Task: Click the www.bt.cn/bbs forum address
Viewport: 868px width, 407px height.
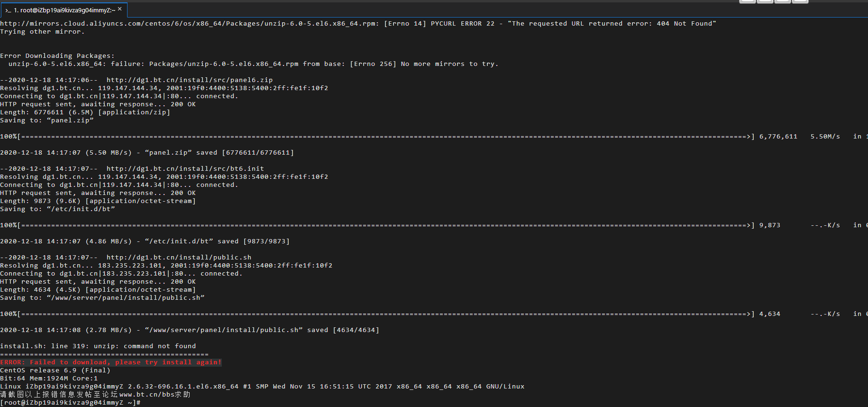Action: pos(140,395)
